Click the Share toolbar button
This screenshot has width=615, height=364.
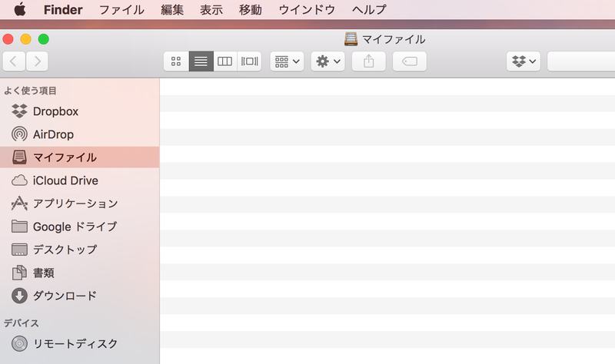click(369, 61)
